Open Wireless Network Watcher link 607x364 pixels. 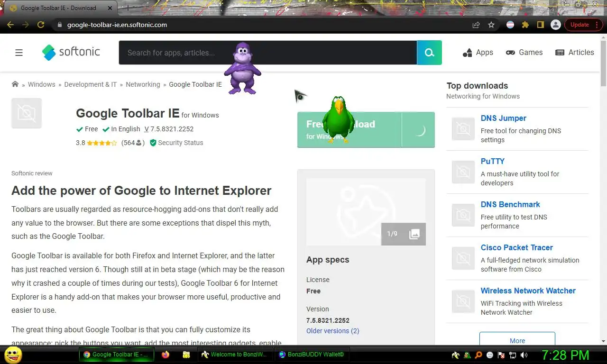(528, 291)
